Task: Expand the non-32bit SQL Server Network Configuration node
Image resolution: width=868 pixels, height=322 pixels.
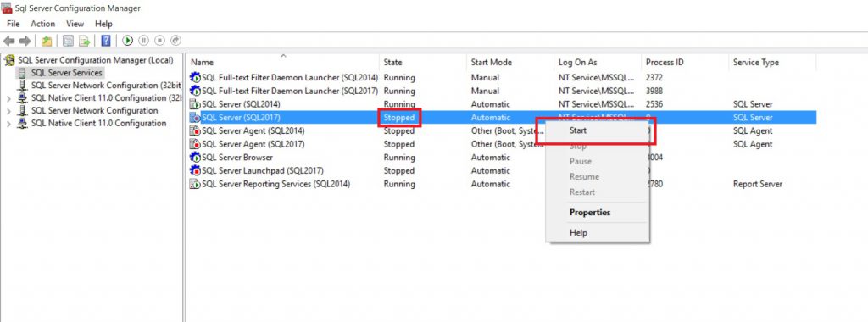Action: 8,111
